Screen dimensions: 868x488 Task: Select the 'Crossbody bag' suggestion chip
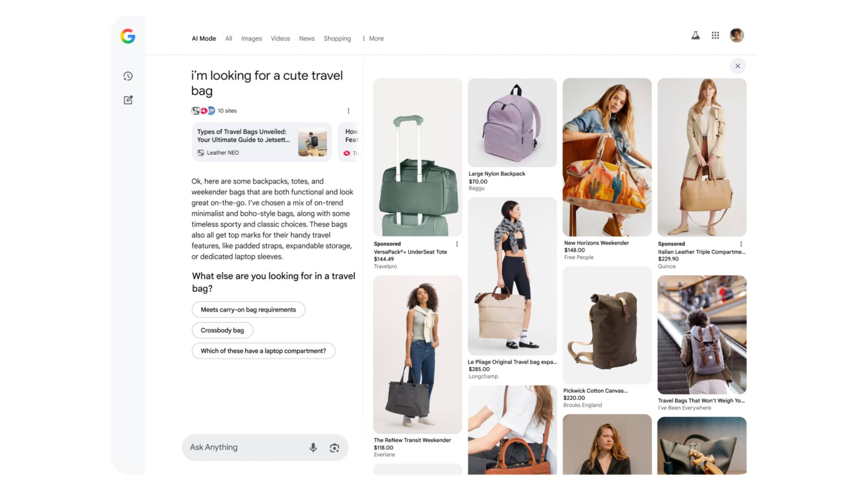(x=222, y=330)
